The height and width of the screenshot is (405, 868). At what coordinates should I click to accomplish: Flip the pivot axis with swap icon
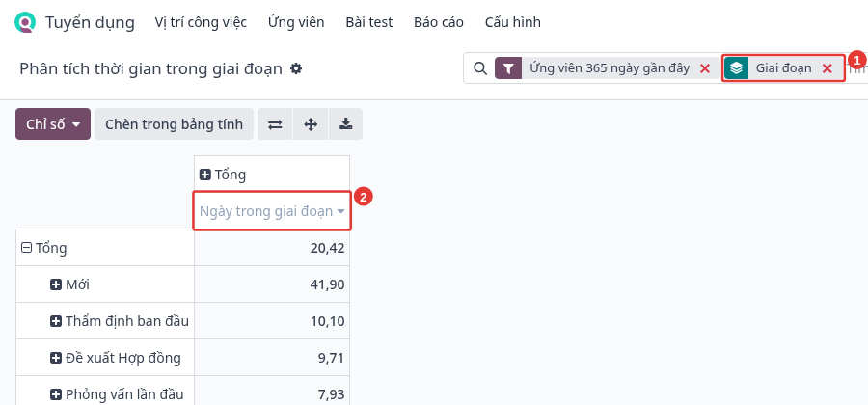tap(275, 124)
